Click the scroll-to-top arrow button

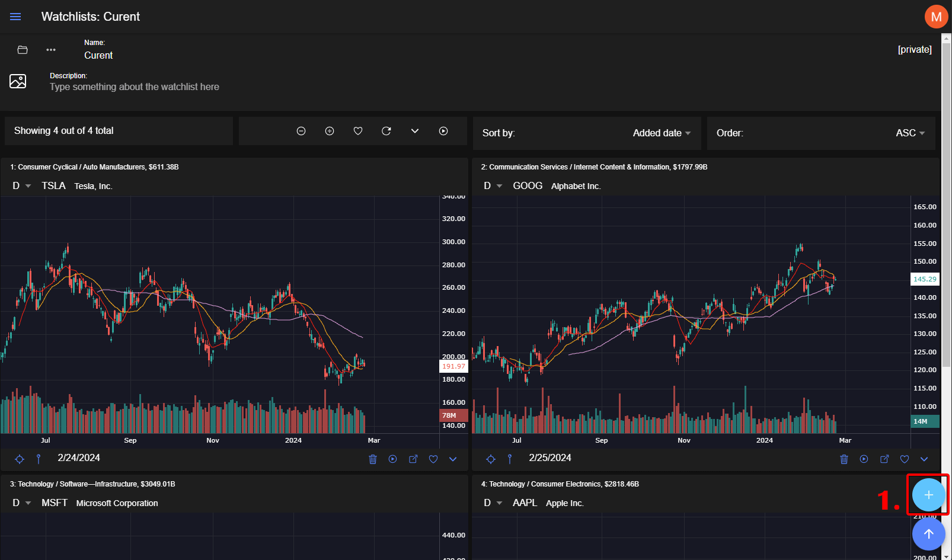click(928, 534)
